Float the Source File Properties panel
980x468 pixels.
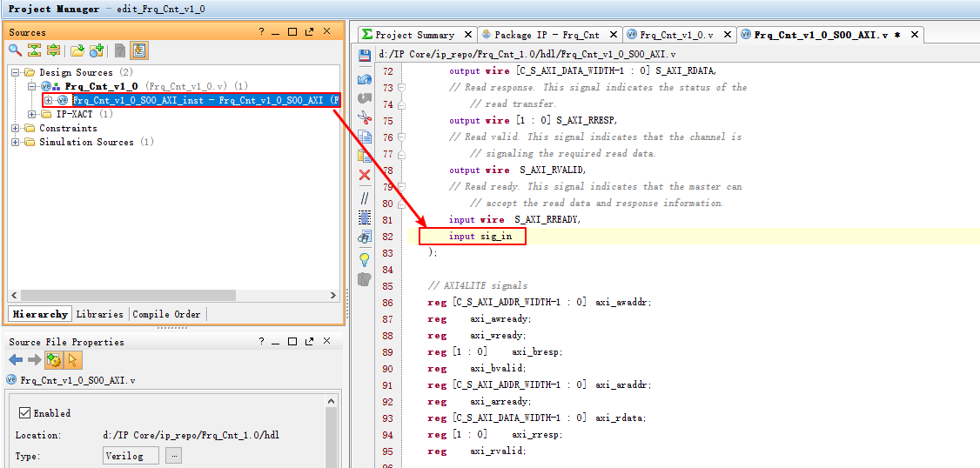click(x=309, y=342)
